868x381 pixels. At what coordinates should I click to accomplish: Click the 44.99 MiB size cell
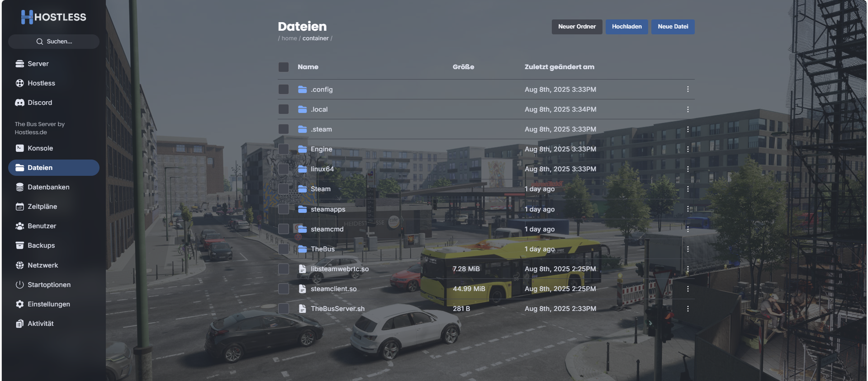pyautogui.click(x=469, y=289)
